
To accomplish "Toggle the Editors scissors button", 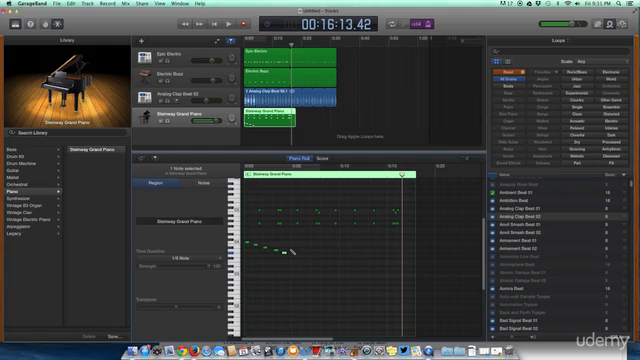I will (58, 24).
